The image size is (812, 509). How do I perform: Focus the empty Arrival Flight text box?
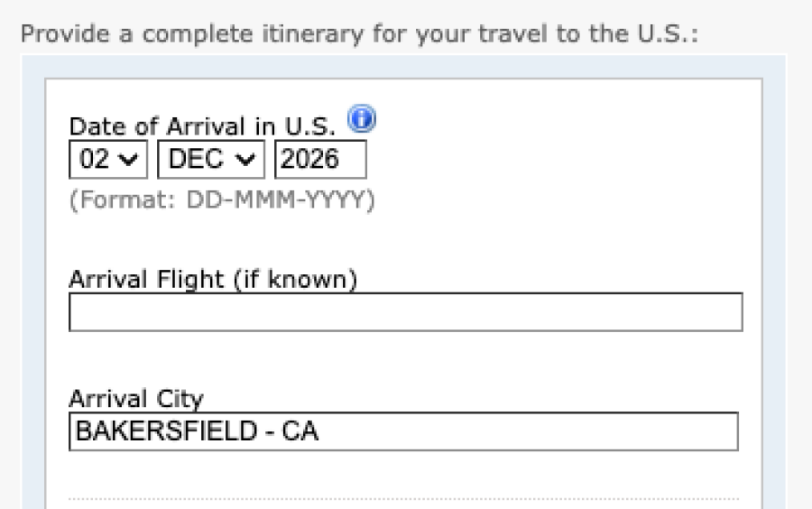(405, 312)
